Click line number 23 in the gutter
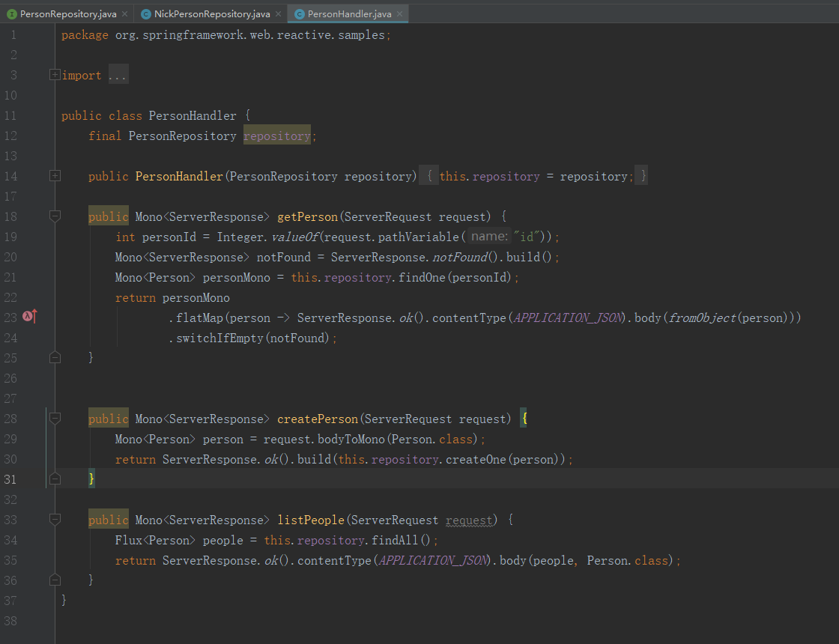The width and height of the screenshot is (839, 644). [10, 318]
